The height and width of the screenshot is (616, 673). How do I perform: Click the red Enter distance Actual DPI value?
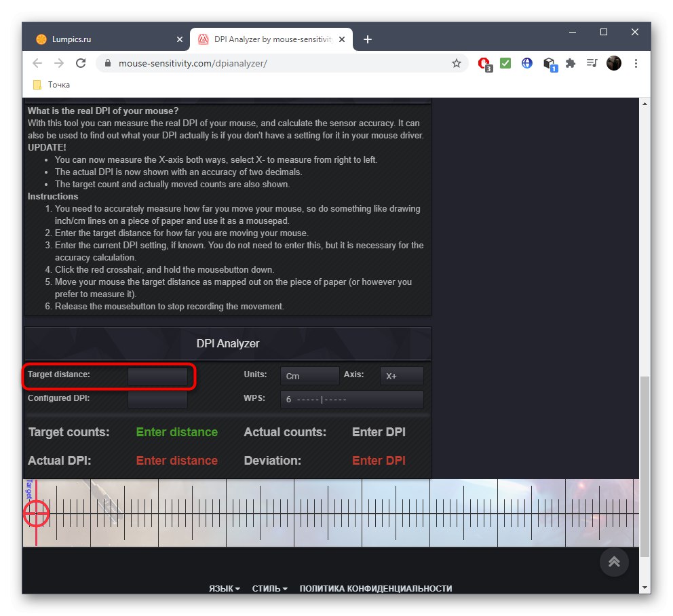pyautogui.click(x=177, y=460)
